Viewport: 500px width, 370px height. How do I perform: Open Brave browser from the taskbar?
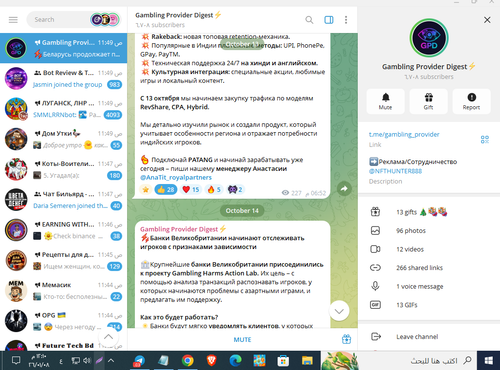pyautogui.click(x=212, y=361)
